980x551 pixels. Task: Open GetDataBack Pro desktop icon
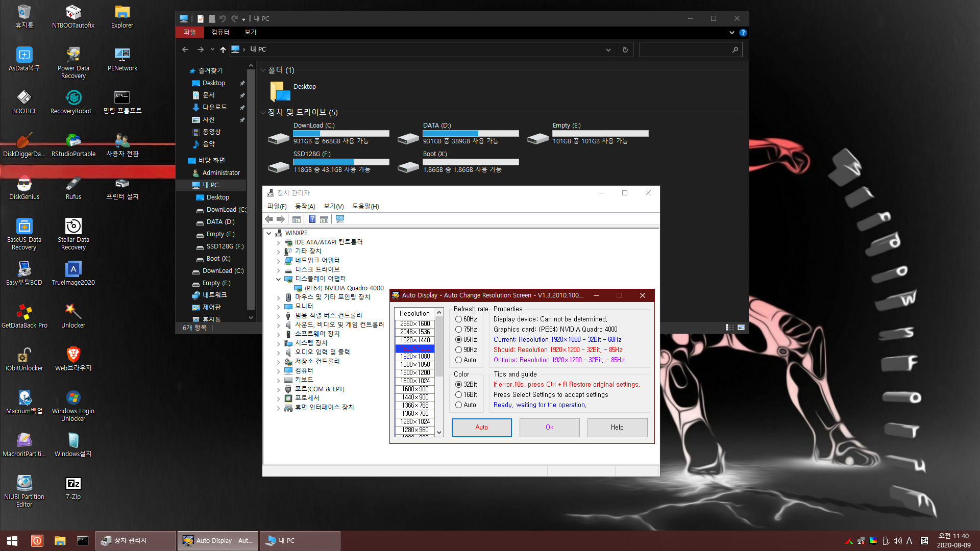click(x=24, y=316)
